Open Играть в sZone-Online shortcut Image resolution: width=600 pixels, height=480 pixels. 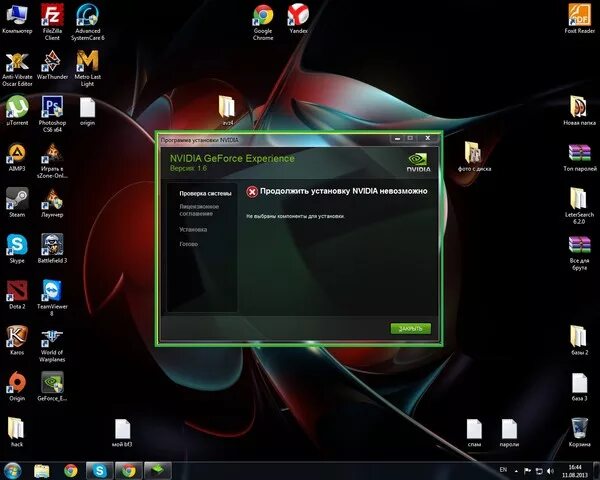52,161
